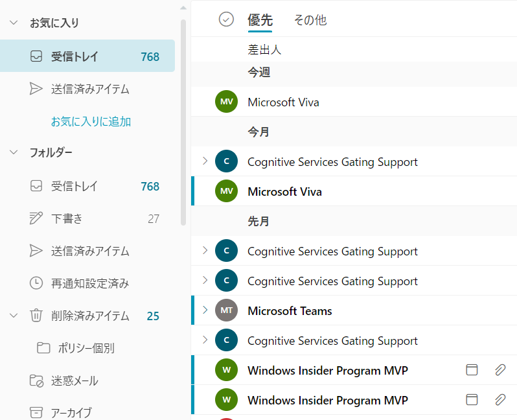Open the Microsoft Teams sender name
The width and height of the screenshot is (517, 420).
click(290, 311)
